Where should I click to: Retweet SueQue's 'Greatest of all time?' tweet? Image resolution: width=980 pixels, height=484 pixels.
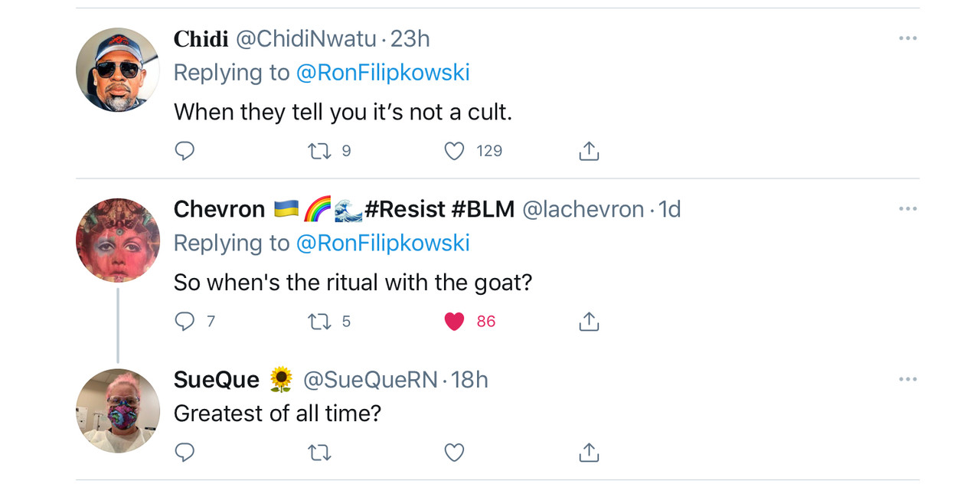[318, 453]
